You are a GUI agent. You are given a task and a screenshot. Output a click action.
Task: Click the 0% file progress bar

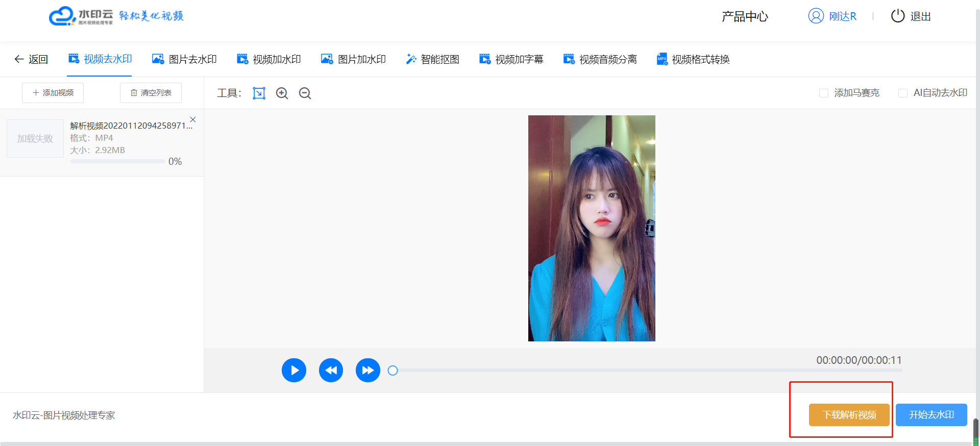pos(118,161)
